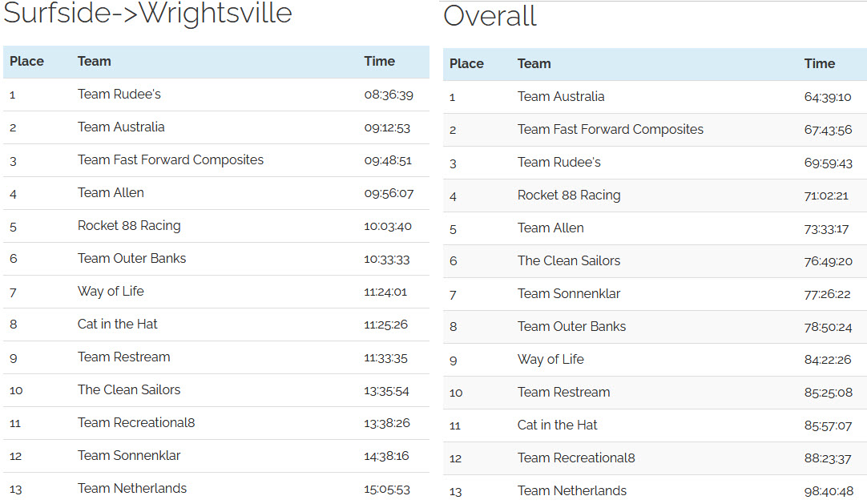Select Team Netherlands row in Overall table
867x504 pixels.
click(655, 490)
